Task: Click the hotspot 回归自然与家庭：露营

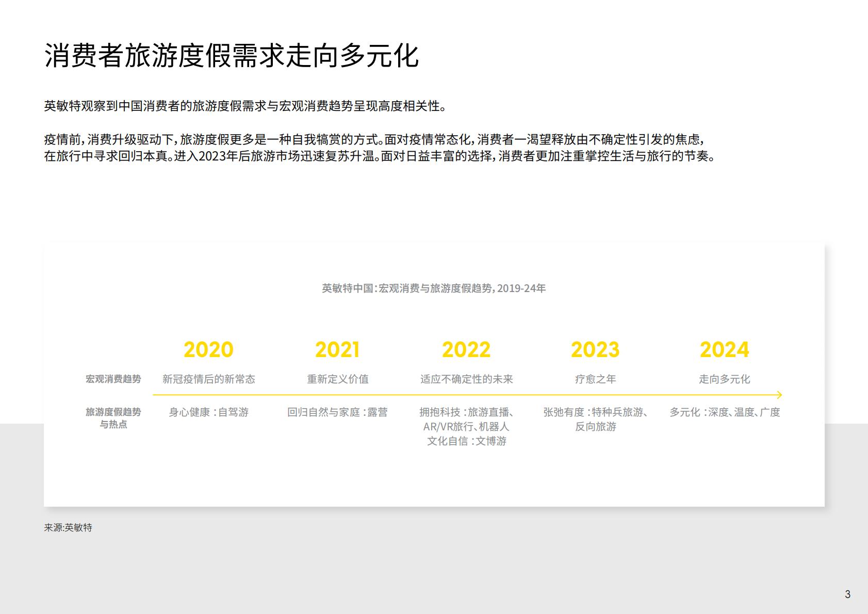Action: coord(338,412)
